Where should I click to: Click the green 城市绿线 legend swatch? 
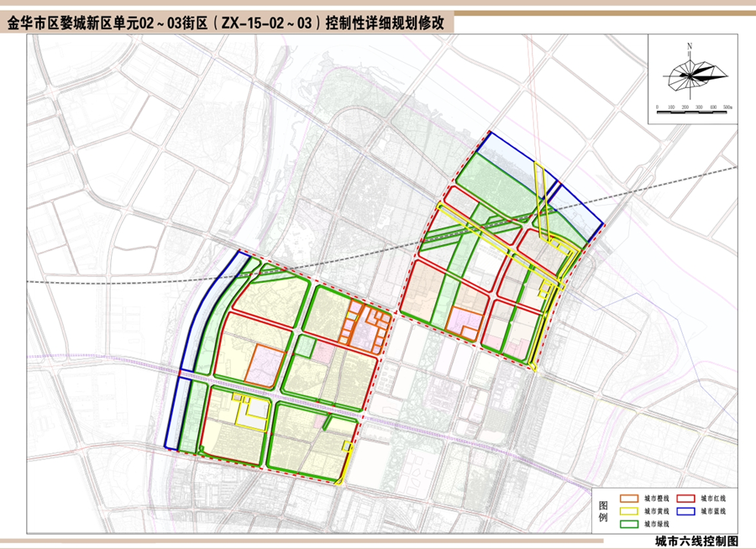tap(630, 524)
